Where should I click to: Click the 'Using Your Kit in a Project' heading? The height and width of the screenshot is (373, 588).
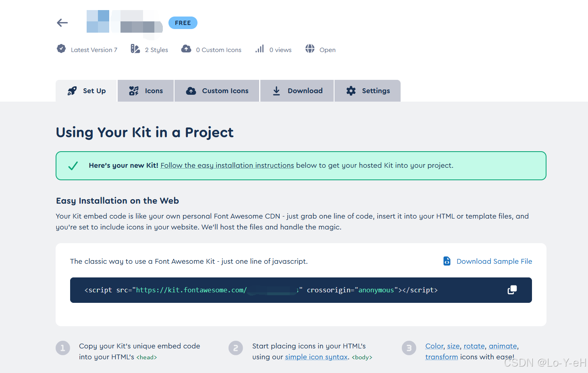point(145,132)
